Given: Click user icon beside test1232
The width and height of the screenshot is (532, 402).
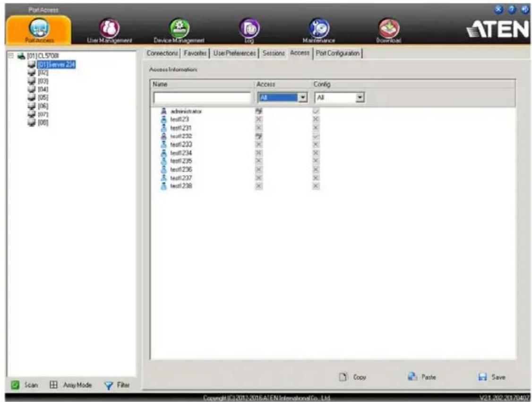Looking at the screenshot, I should click(163, 136).
